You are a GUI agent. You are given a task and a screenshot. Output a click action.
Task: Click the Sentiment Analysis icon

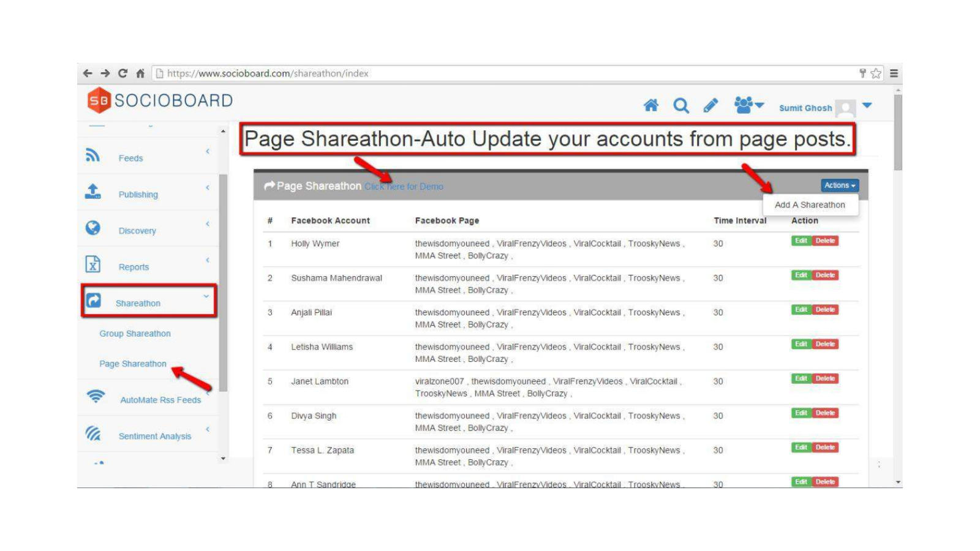(93, 433)
